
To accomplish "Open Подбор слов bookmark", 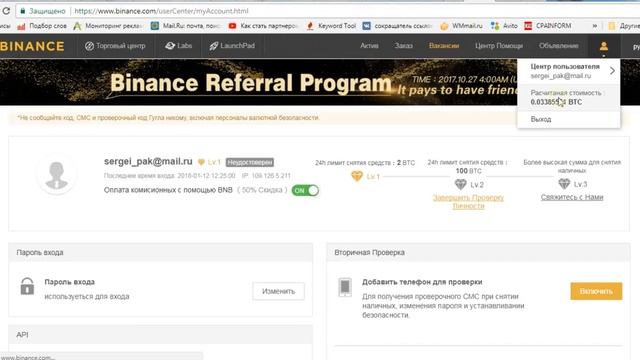I will click(42, 26).
